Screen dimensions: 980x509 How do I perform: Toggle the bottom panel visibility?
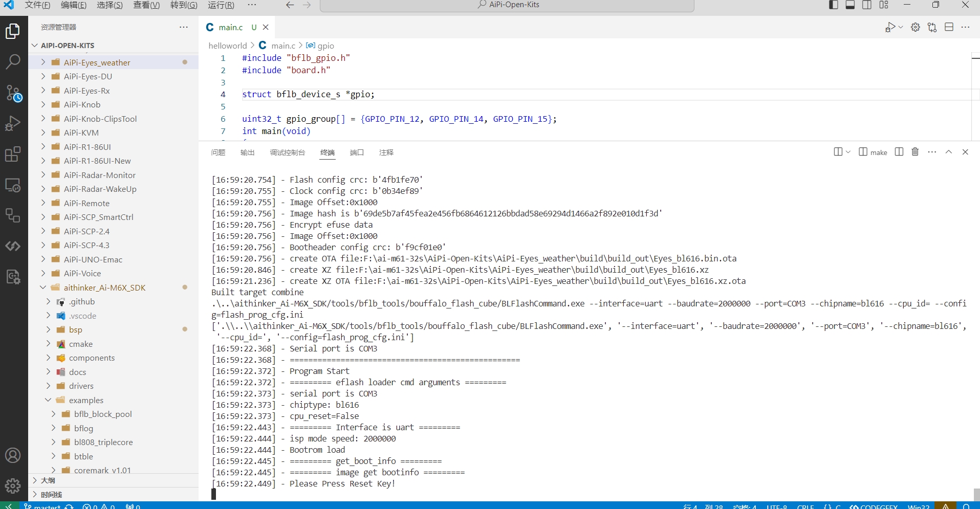pyautogui.click(x=850, y=5)
